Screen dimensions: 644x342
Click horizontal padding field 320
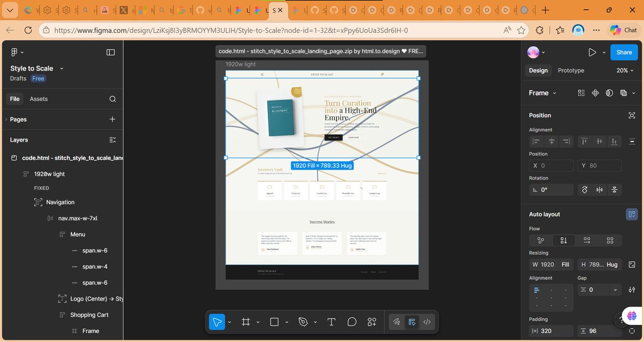(551, 331)
